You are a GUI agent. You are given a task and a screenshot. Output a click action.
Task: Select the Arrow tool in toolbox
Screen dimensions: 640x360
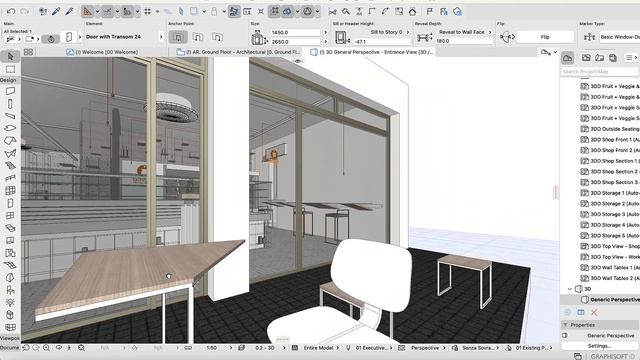click(10, 56)
